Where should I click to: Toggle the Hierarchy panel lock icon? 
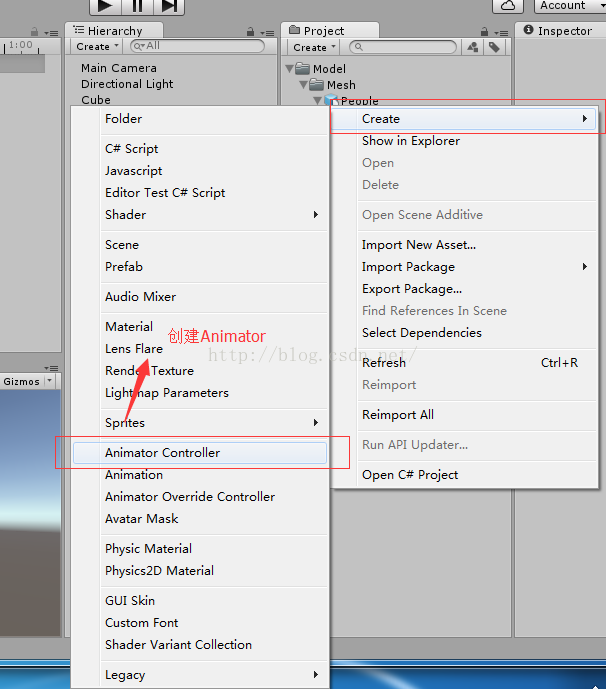click(250, 32)
